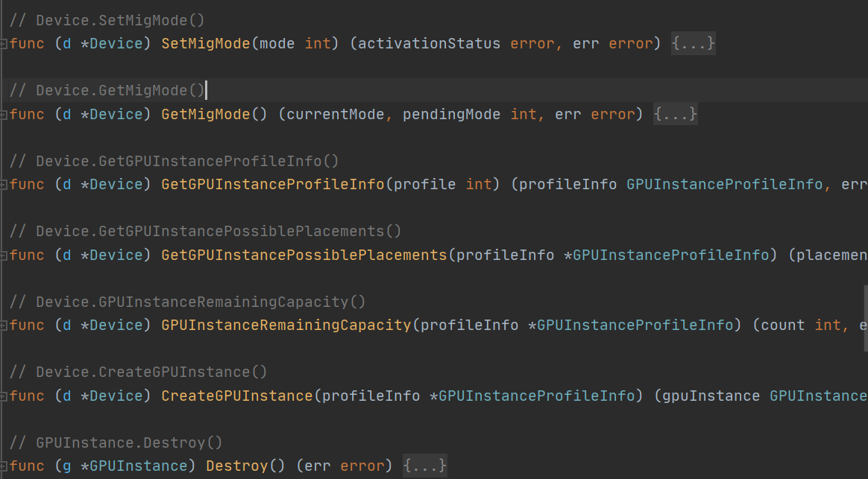The image size is (868, 479).
Task: Click the SetMigMode function name
Action: pyautogui.click(x=205, y=44)
